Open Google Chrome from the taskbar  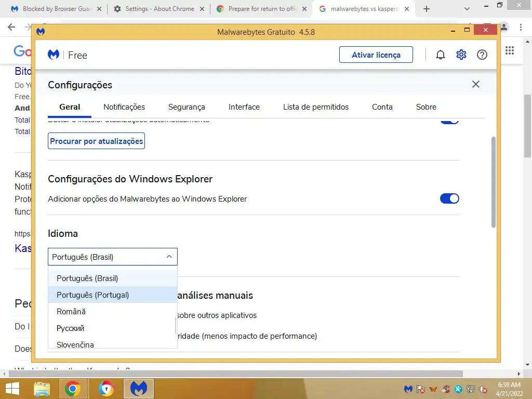73,389
